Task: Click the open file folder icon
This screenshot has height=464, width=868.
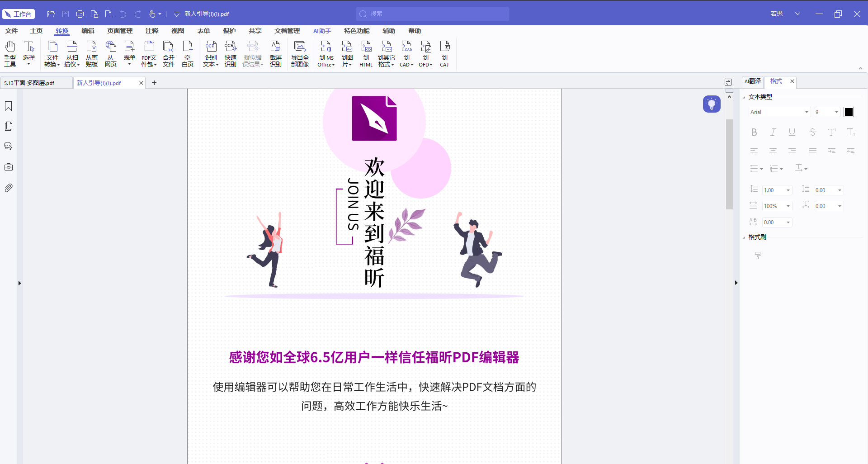Action: 51,14
